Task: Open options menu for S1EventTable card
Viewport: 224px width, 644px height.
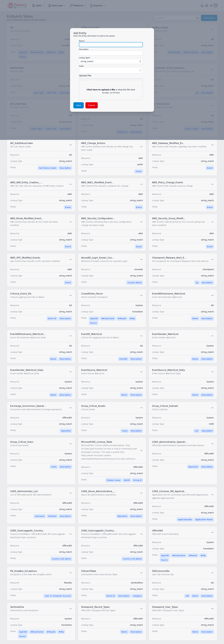Action: (x=141, y=573)
